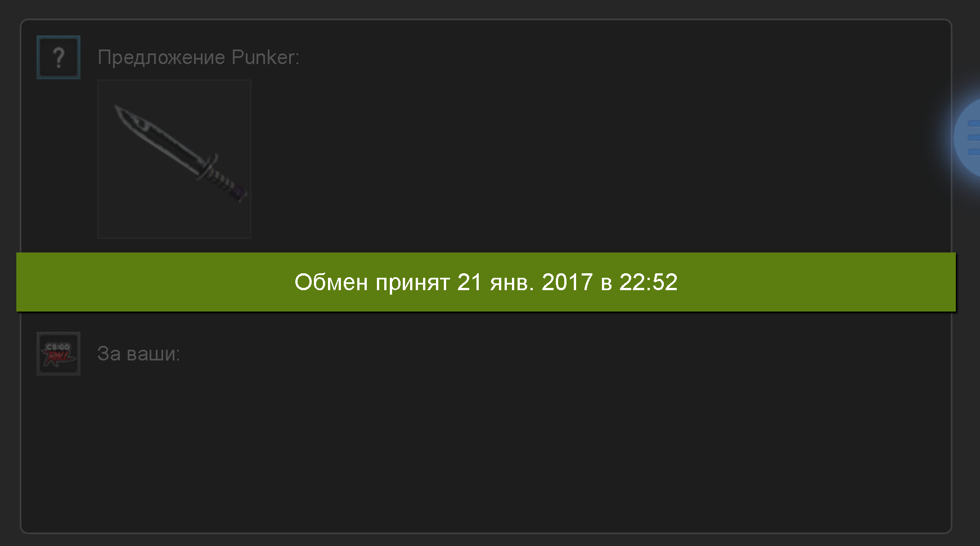Viewport: 980px width, 546px height.
Task: Click the "Обмен принят" status text
Action: tap(372, 282)
